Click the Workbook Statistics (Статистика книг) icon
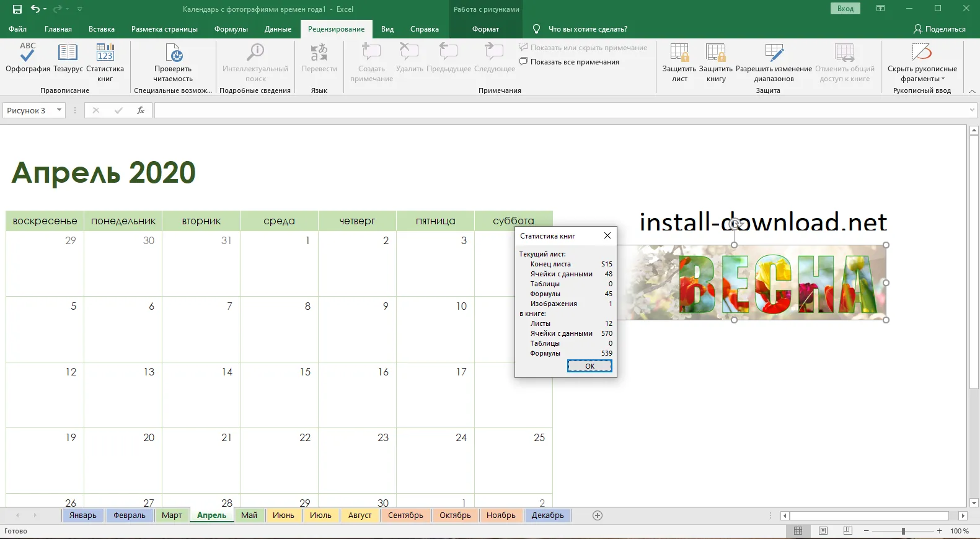Image resolution: width=980 pixels, height=539 pixels. [105, 55]
